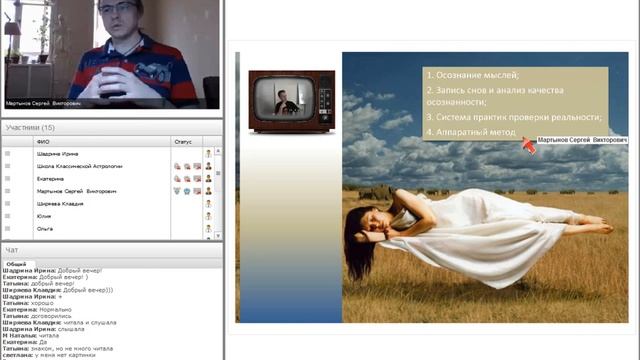The image size is (640, 360).
Task: Tick checkbox next to Мартынов Сергей Викторович
Action: coord(7,191)
